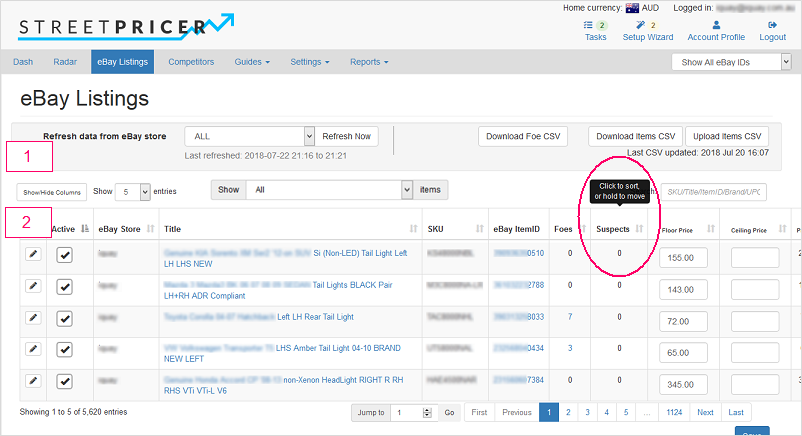Click the listings search input field

713,191
